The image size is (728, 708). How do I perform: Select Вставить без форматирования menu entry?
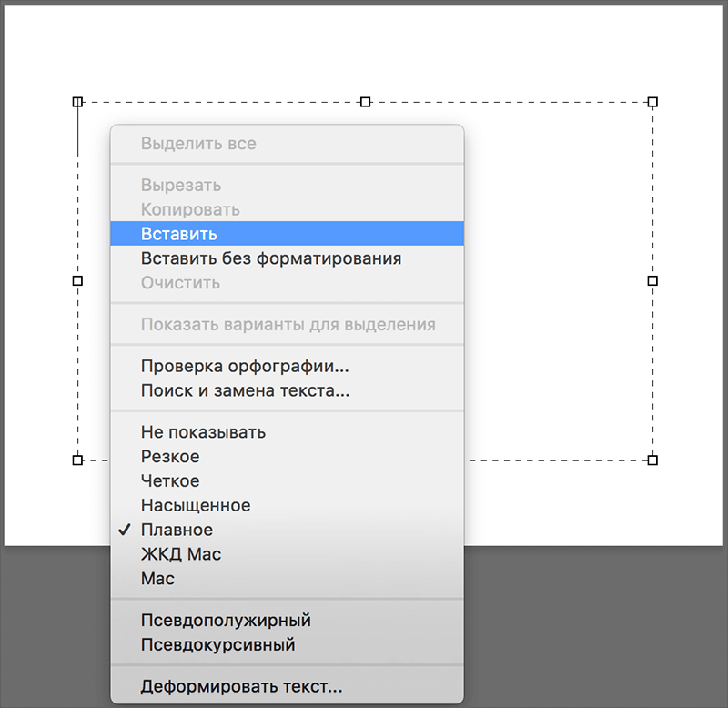point(270,258)
